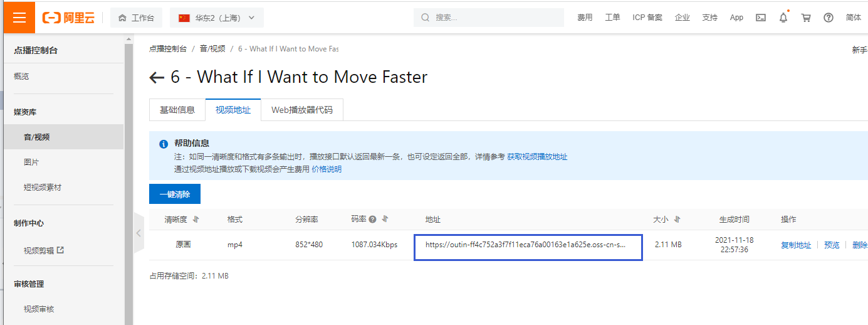The image size is (868, 325).
Task: Click 点播控制台 breadcrumb link
Action: pyautogui.click(x=168, y=49)
